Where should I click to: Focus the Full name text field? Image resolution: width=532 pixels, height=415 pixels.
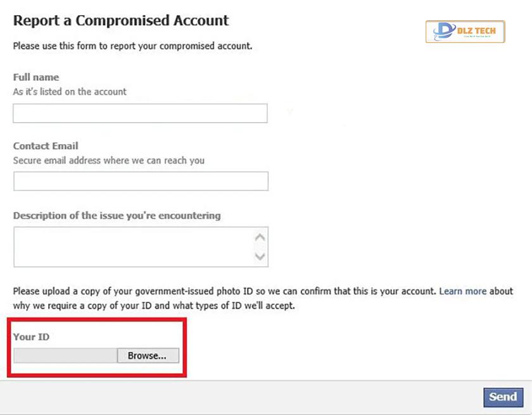[140, 113]
